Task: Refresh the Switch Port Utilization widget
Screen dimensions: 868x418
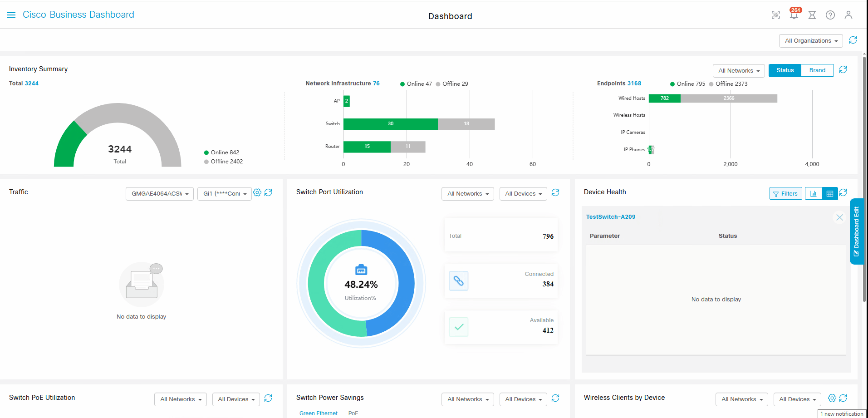Action: pyautogui.click(x=555, y=193)
